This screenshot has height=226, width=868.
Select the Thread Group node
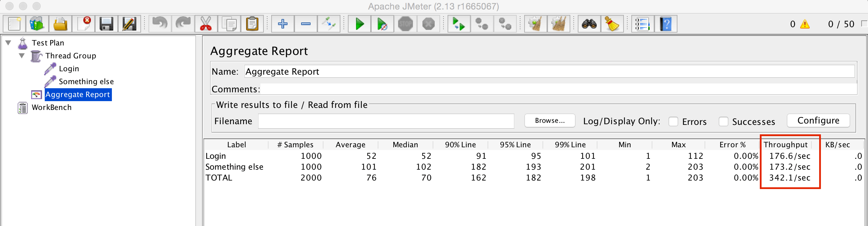pos(71,56)
